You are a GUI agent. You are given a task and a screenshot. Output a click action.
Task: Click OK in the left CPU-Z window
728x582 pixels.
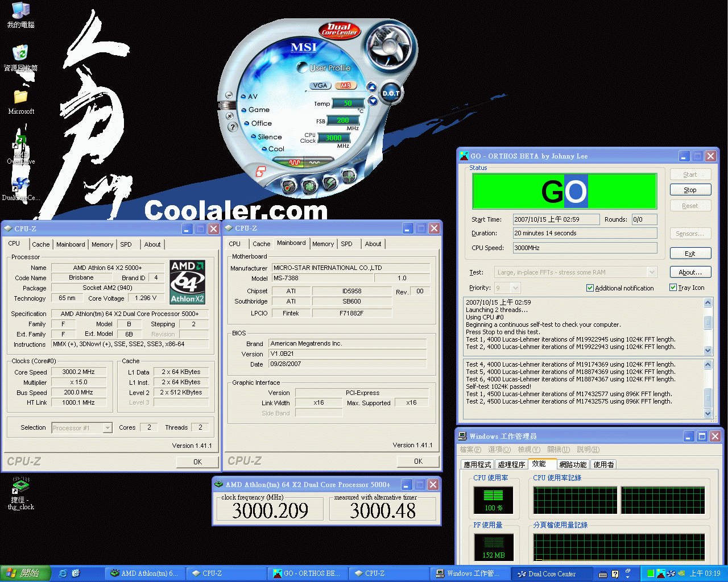[x=197, y=462]
